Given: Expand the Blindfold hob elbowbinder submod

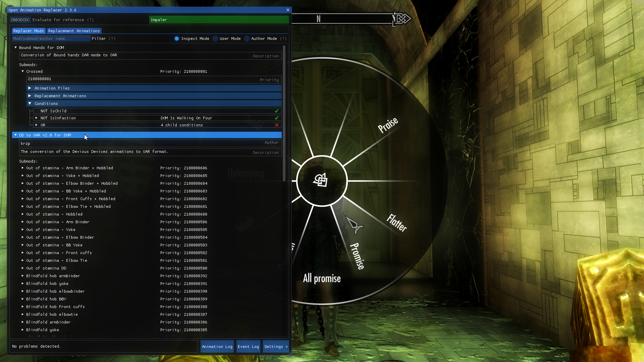Looking at the screenshot, I should click(x=22, y=291).
